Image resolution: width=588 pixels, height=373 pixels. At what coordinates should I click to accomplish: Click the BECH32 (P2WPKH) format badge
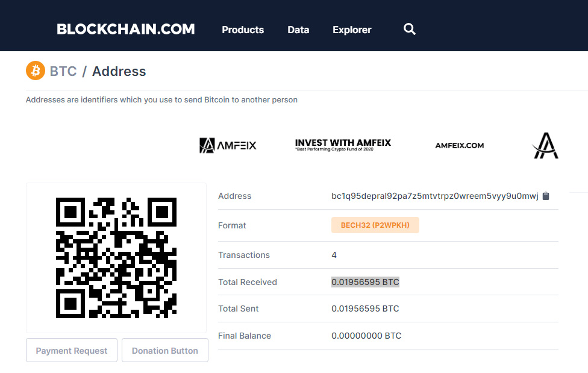(375, 225)
